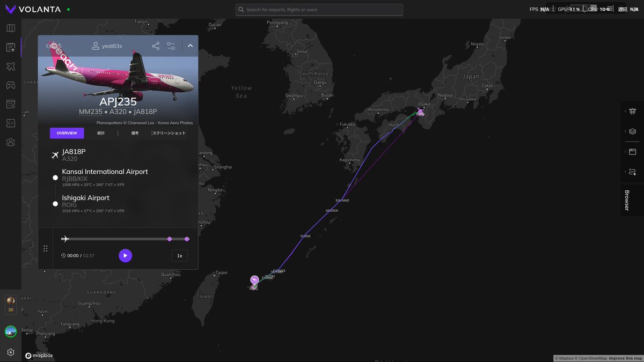
Task: Click the JA818P aircraft row
Action: pyautogui.click(x=74, y=155)
